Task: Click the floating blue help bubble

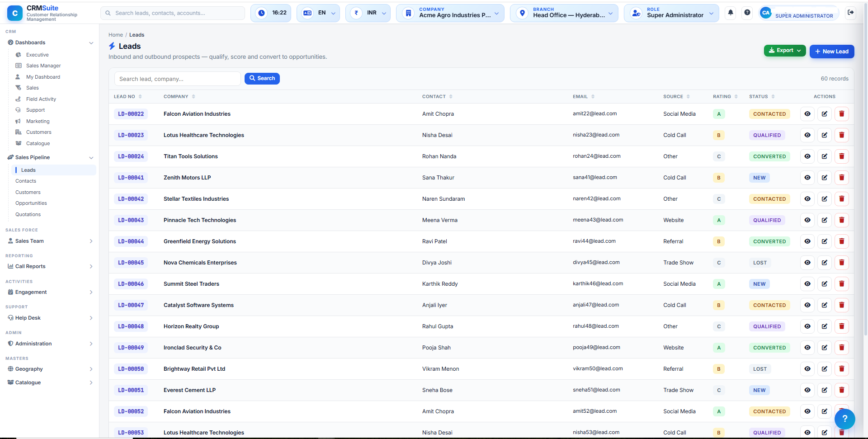Action: (x=844, y=419)
